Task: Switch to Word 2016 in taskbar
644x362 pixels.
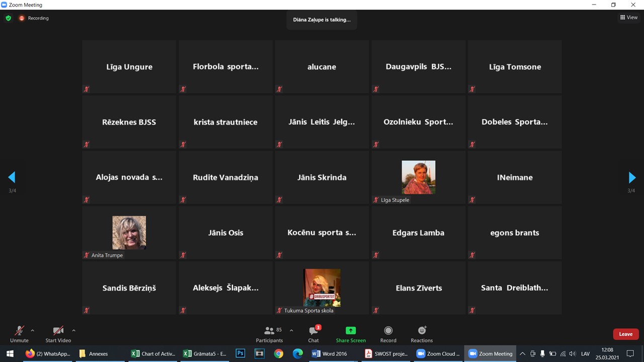Action: pyautogui.click(x=330, y=353)
